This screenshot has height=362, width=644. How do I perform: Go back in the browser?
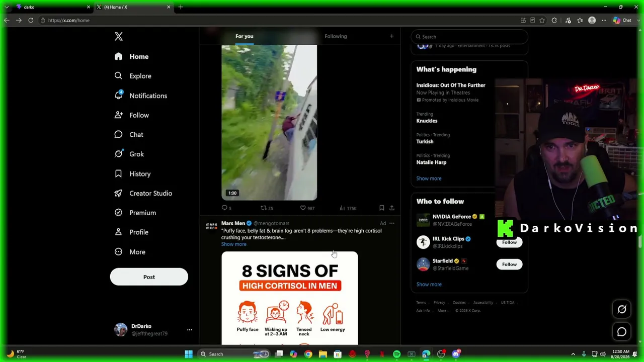(7, 21)
